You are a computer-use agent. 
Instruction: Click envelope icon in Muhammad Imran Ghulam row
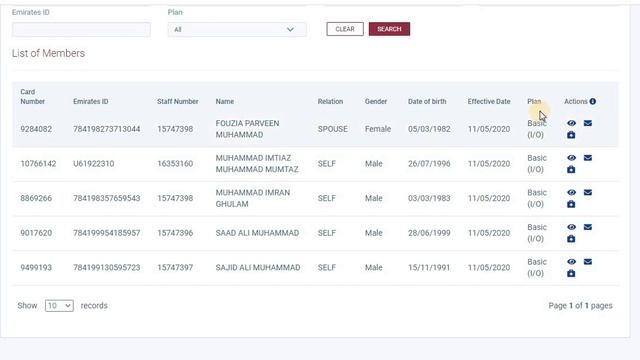[588, 192]
